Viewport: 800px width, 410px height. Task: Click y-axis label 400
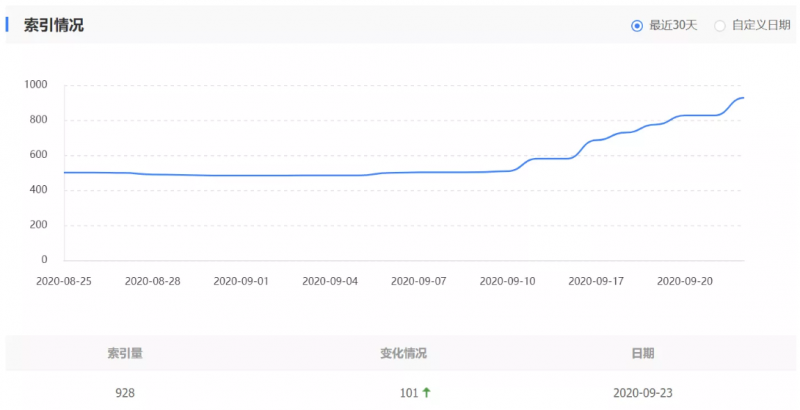tap(38, 190)
